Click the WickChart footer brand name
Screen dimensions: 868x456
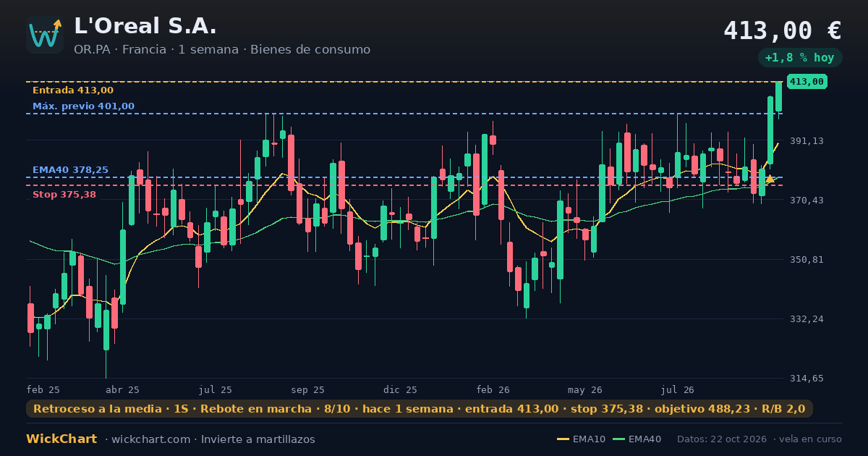pos(61,439)
